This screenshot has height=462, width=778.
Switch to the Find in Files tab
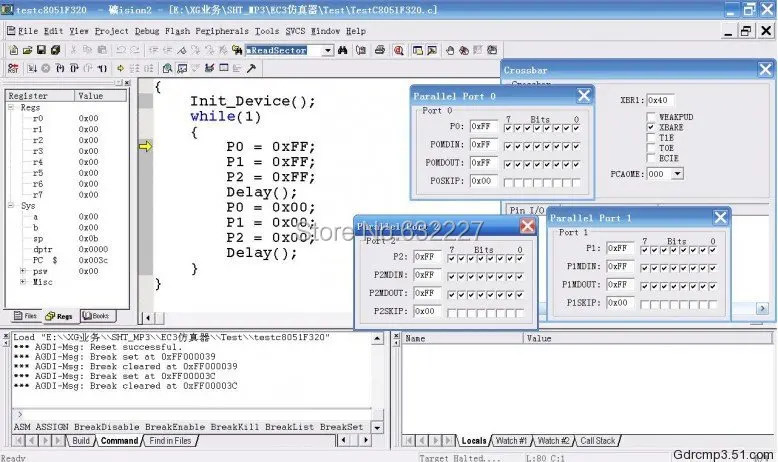[170, 441]
